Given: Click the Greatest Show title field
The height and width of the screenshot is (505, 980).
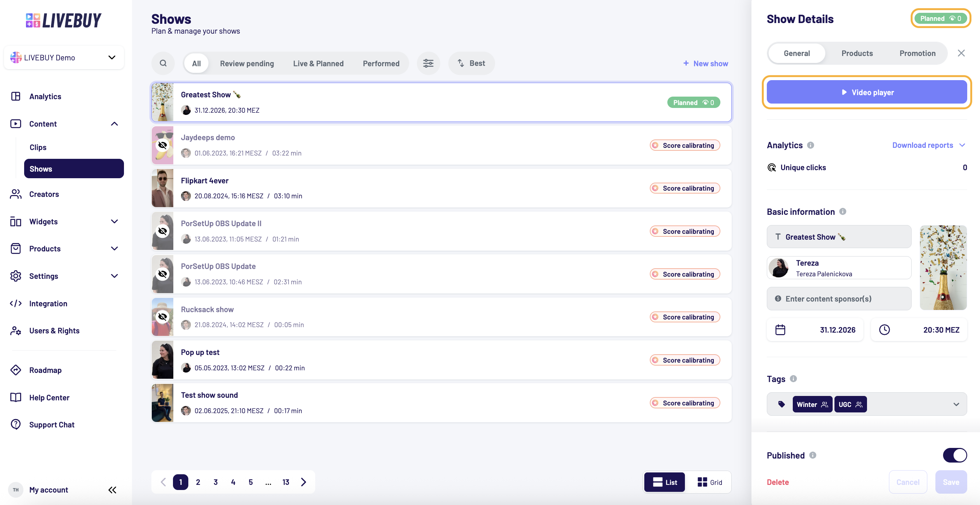Looking at the screenshot, I should (839, 237).
